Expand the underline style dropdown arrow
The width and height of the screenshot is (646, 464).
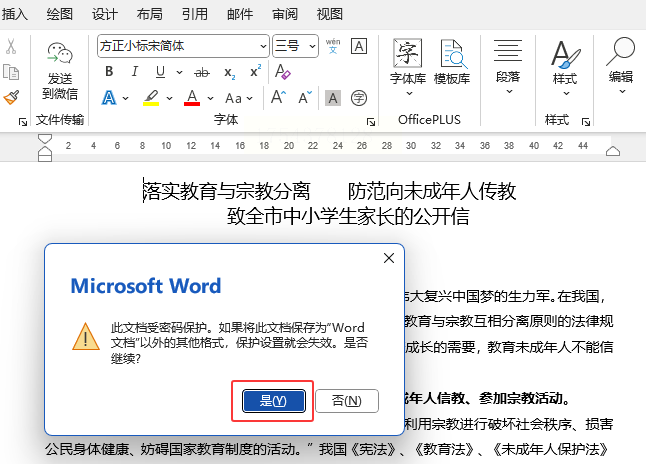coord(179,73)
